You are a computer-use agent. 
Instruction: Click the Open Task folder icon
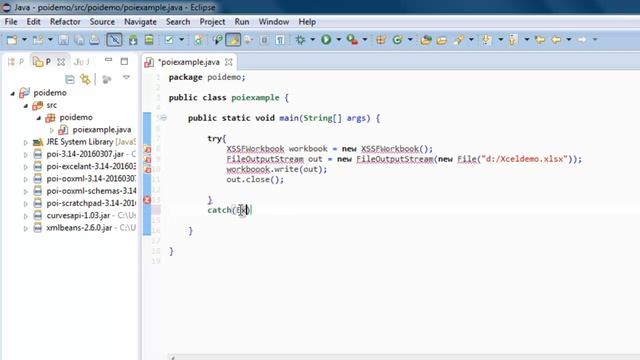(x=442, y=40)
